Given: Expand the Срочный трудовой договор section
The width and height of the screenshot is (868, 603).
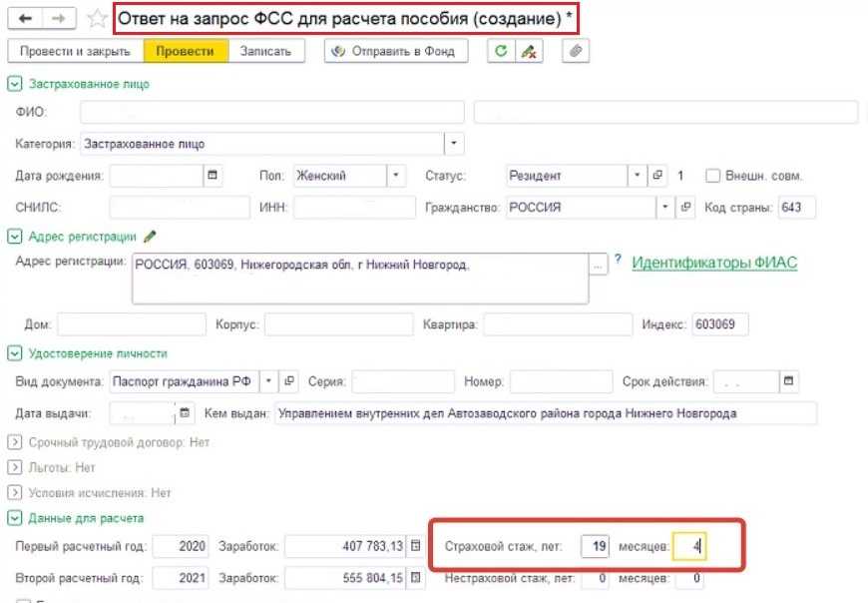Looking at the screenshot, I should point(14,441).
